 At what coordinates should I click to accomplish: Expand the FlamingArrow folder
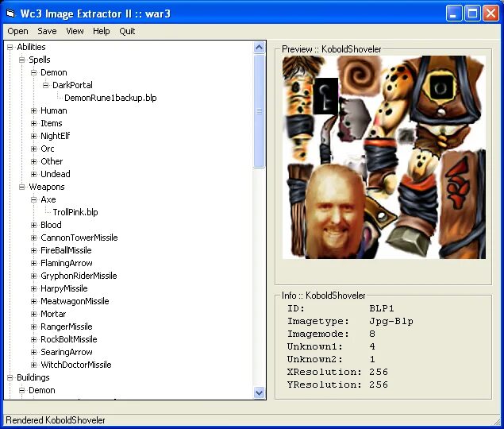click(x=34, y=263)
